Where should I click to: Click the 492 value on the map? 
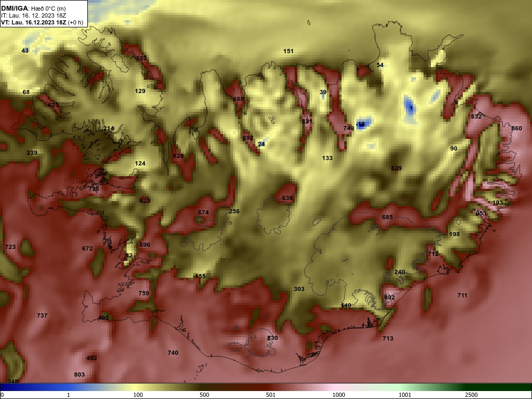[92, 358]
